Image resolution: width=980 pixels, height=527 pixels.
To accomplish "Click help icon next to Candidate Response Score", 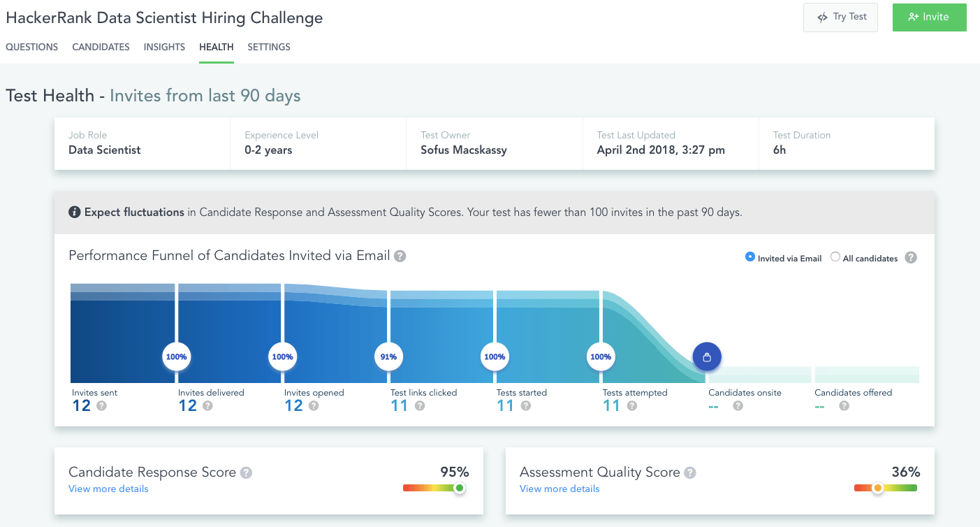I will (246, 473).
